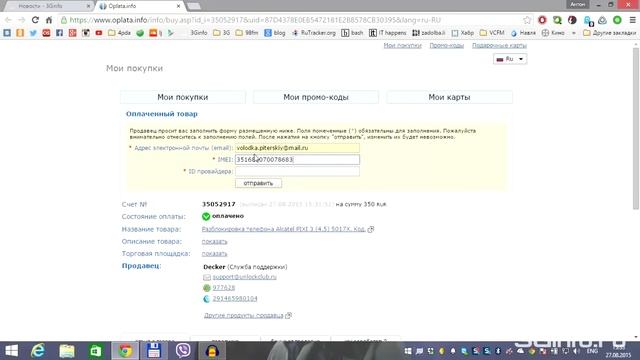Show the Торговая площадка details
Screen dimensions: 640x360
coord(214,254)
